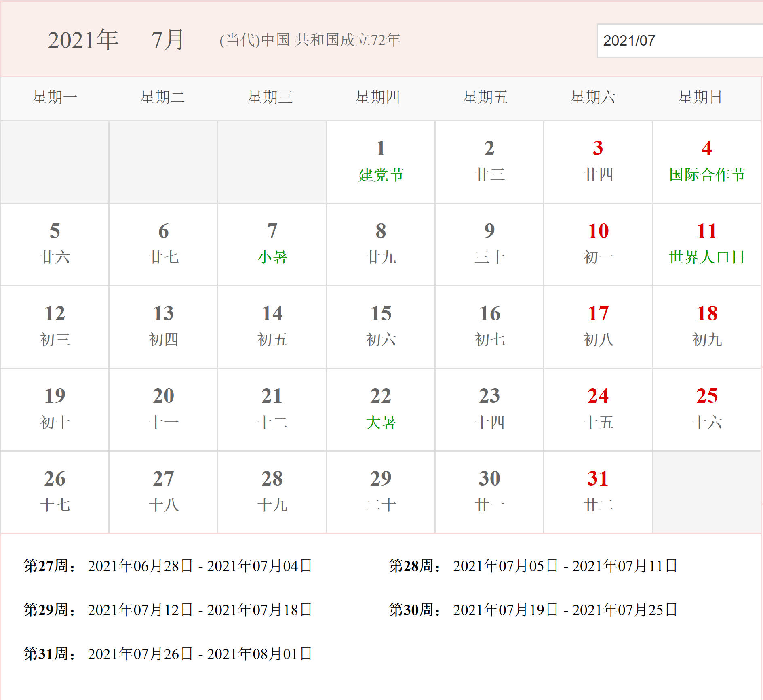Viewport: 763px width, 700px height.
Task: Select July 3 廿四 cell
Action: click(598, 162)
